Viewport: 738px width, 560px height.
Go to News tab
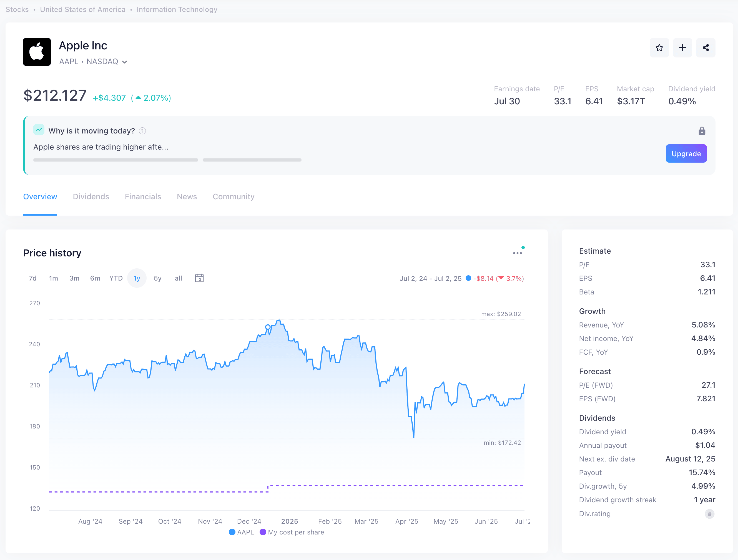(187, 196)
